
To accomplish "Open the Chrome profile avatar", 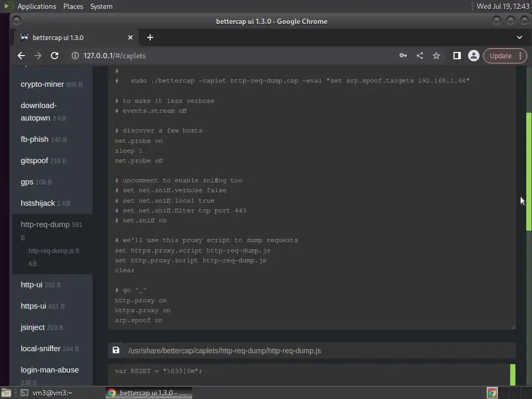I will click(x=474, y=56).
